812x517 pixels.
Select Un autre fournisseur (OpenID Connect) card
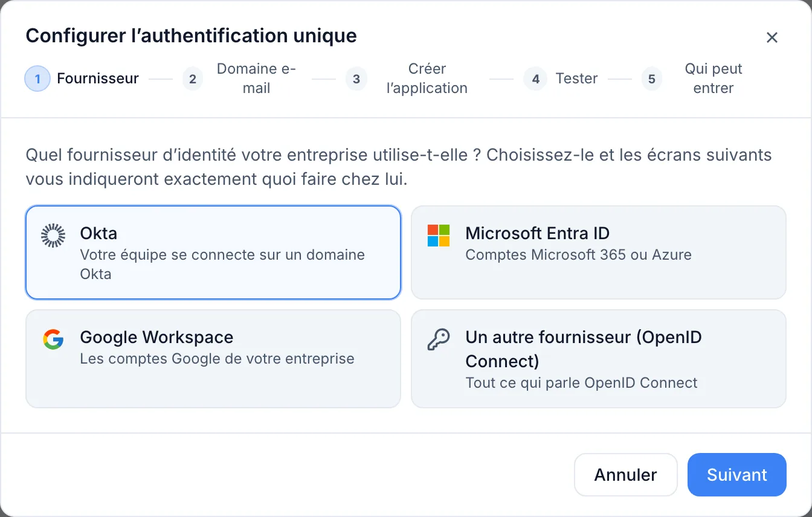pyautogui.click(x=599, y=359)
